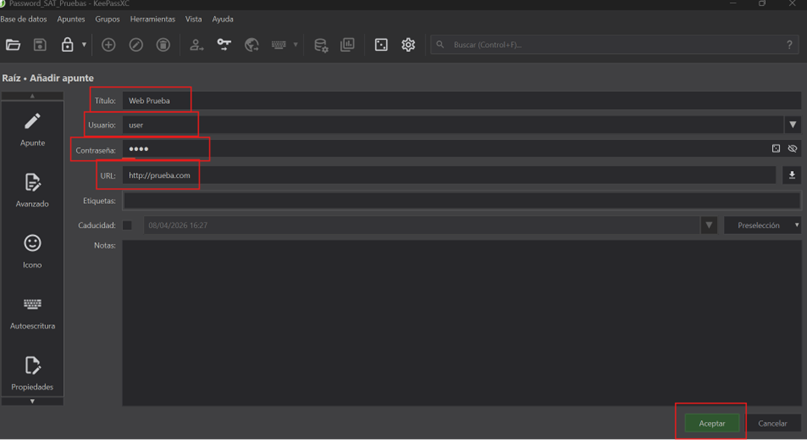The height and width of the screenshot is (440, 807).
Task: Open the Herramientas menu
Action: 152,19
